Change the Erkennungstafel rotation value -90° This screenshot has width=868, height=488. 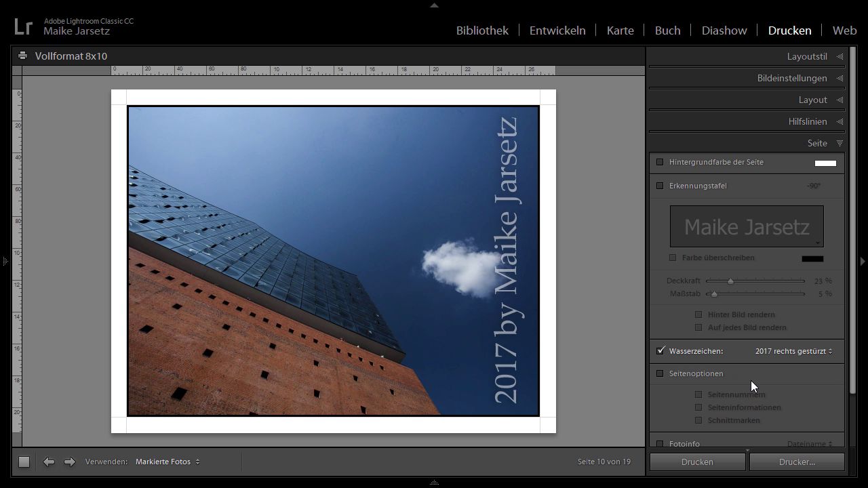(814, 186)
